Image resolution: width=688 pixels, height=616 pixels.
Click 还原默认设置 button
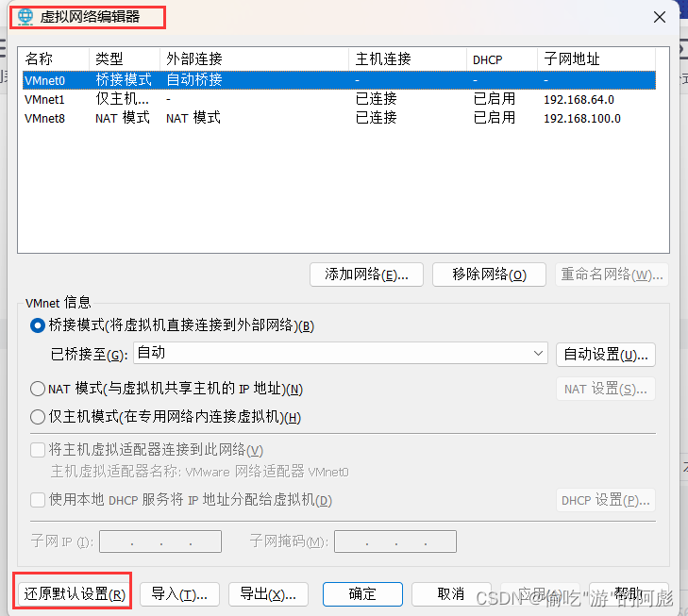(x=75, y=594)
